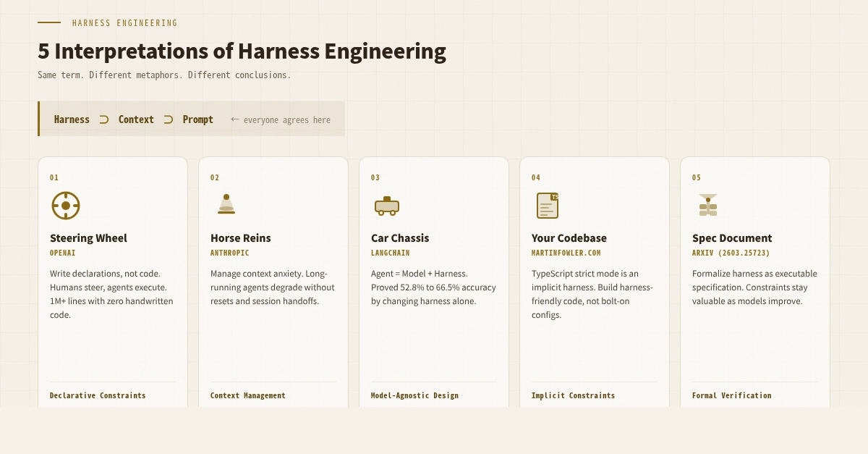868x454 pixels.
Task: Select the Declarative Constraints tag
Action: (98, 395)
